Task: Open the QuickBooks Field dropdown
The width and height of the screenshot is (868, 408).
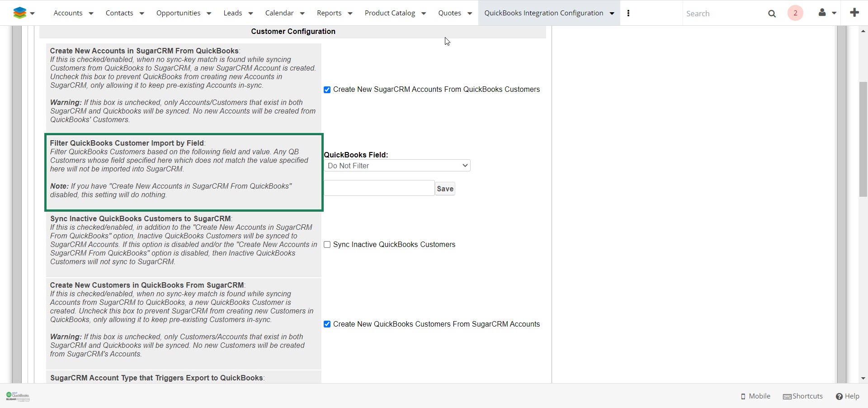Action: (x=397, y=166)
